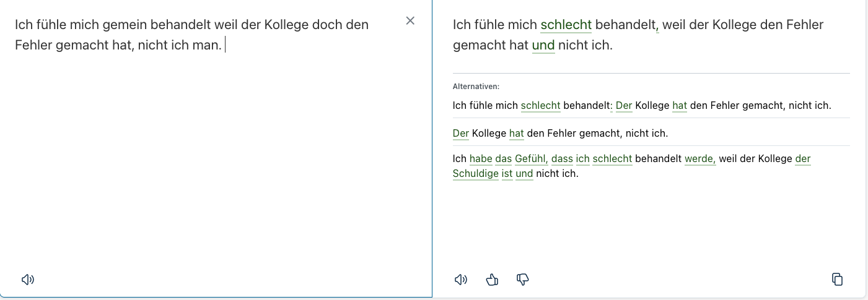Play audio of the source text
The image size is (868, 300).
[x=28, y=280]
